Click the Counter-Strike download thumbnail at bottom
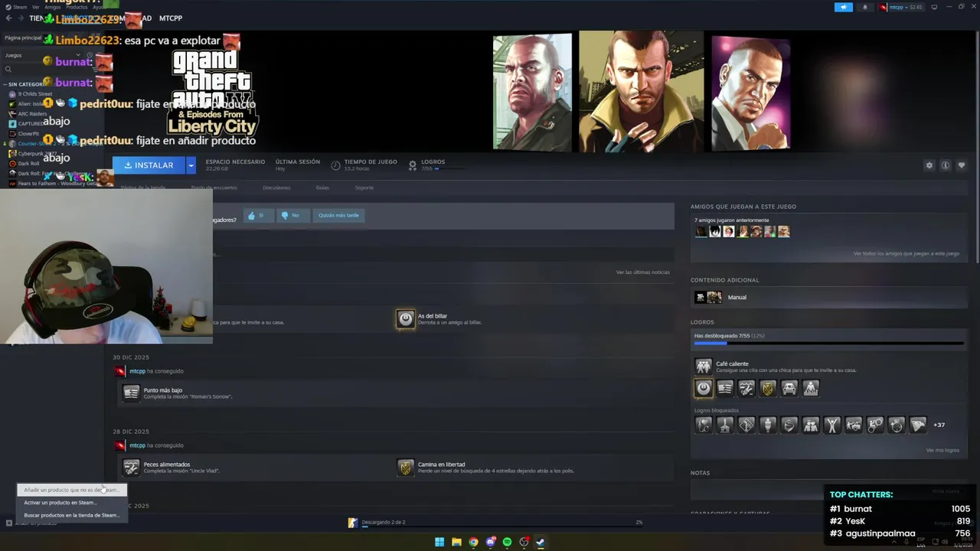This screenshot has height=551, width=980. point(352,523)
